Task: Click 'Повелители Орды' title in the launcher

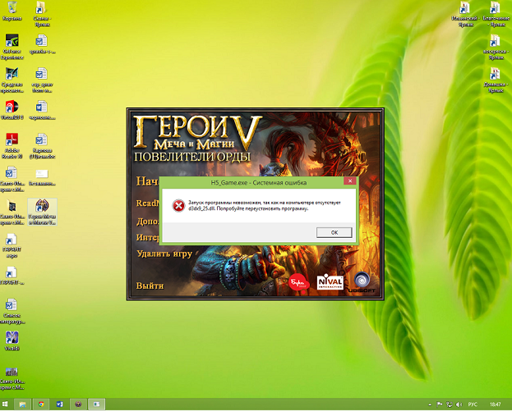Action: [192, 157]
